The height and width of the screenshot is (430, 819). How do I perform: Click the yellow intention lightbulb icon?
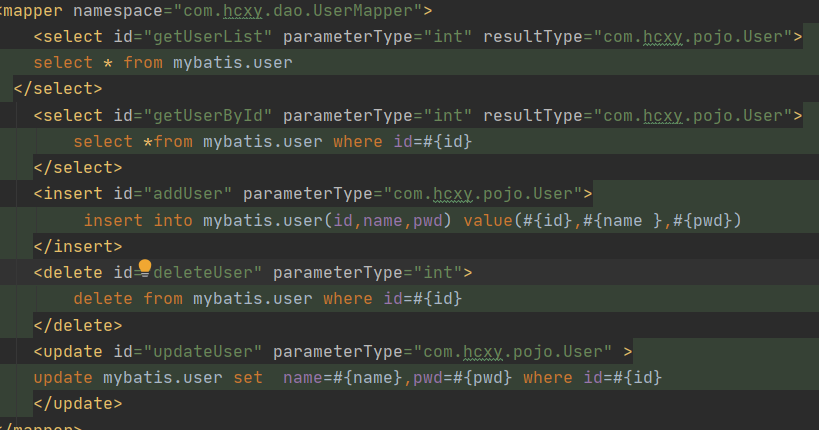point(145,267)
